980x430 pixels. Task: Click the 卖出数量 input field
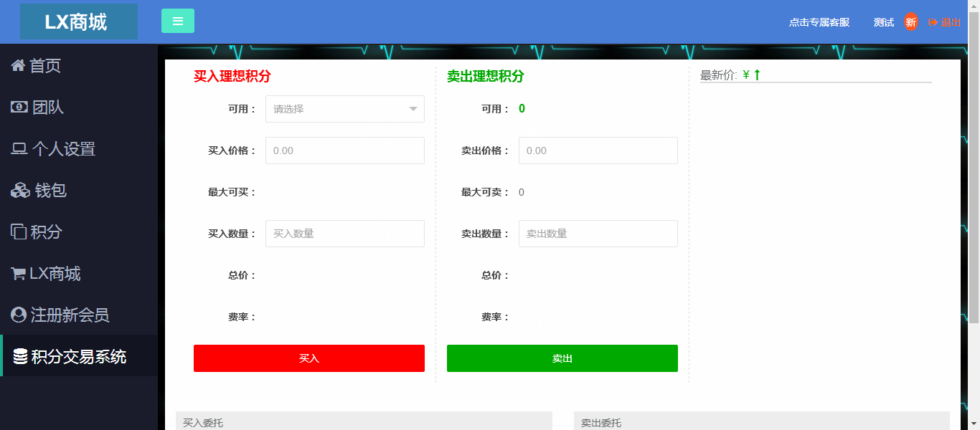tap(598, 234)
